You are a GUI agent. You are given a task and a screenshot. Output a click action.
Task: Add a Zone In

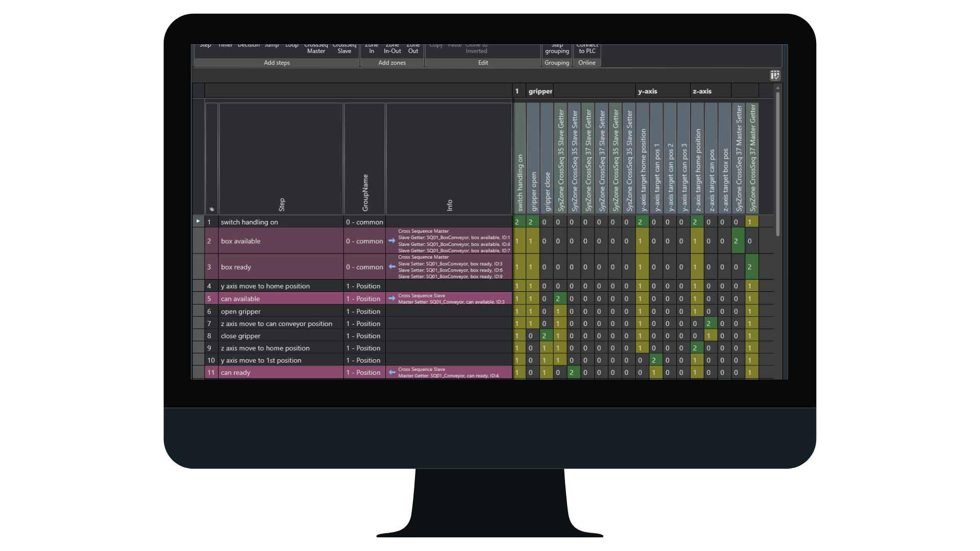(372, 48)
